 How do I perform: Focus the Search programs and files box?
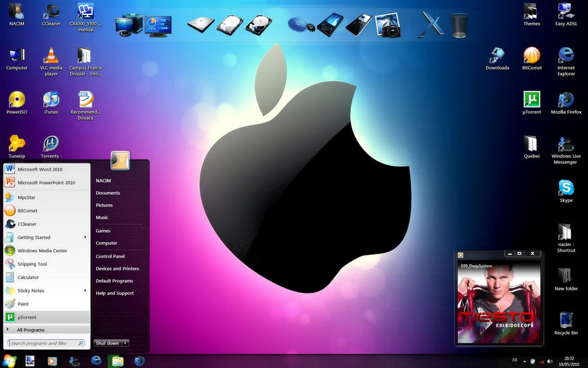point(46,343)
